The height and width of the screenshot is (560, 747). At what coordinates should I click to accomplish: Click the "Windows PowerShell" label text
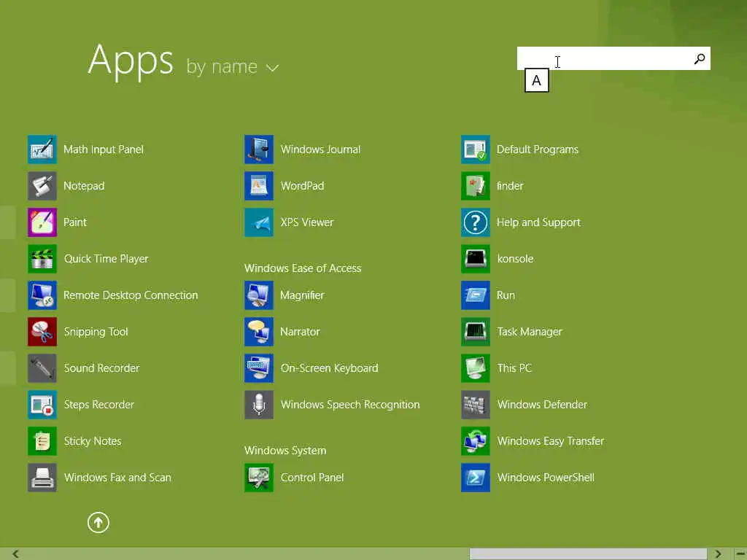click(546, 478)
